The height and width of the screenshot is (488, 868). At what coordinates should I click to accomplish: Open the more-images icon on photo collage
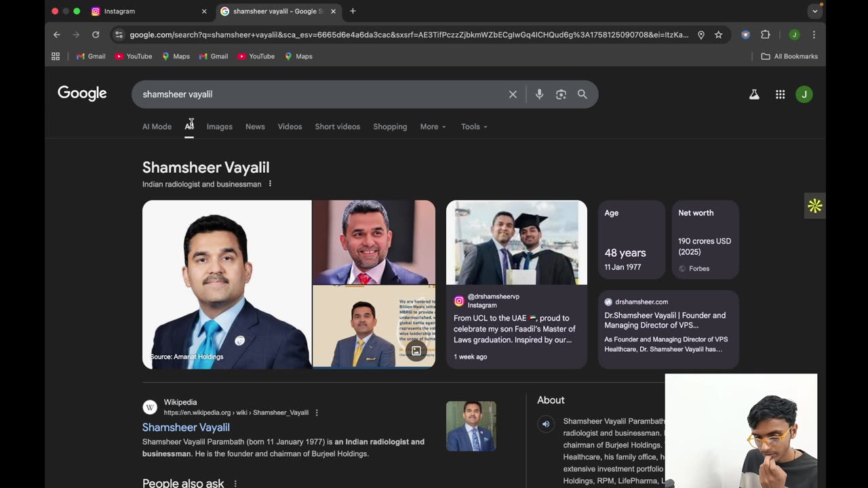click(x=416, y=350)
